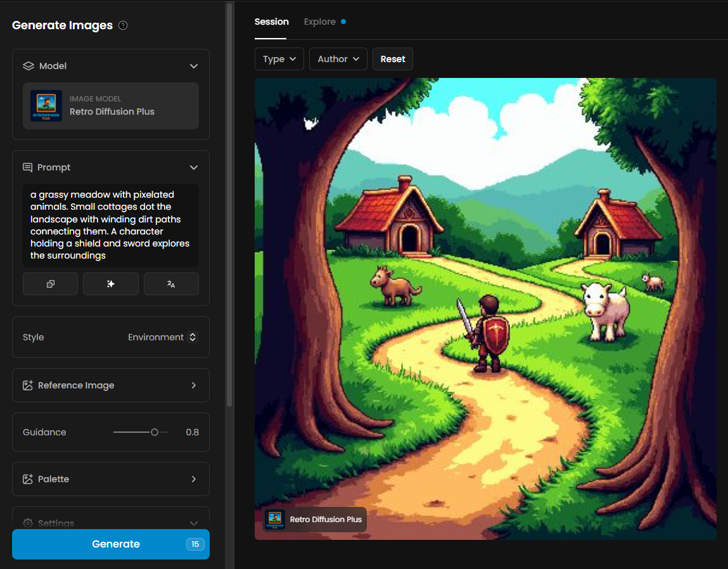Click the Palette icon
The height and width of the screenshot is (569, 728).
[x=28, y=479]
